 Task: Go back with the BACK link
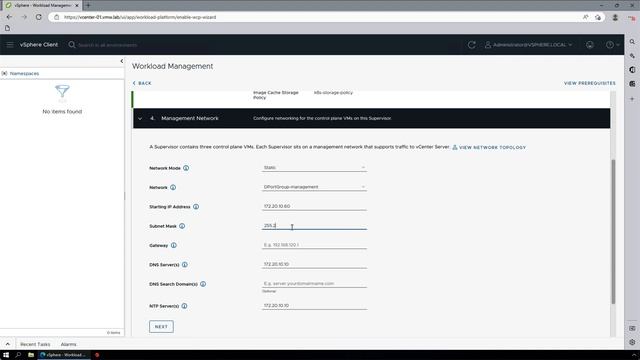[x=142, y=83]
